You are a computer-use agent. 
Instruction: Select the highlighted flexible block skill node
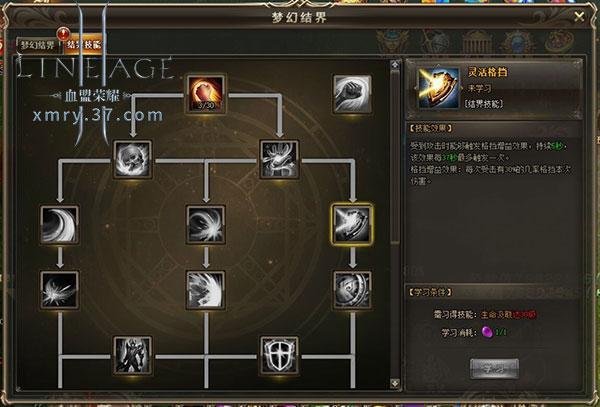tap(352, 225)
